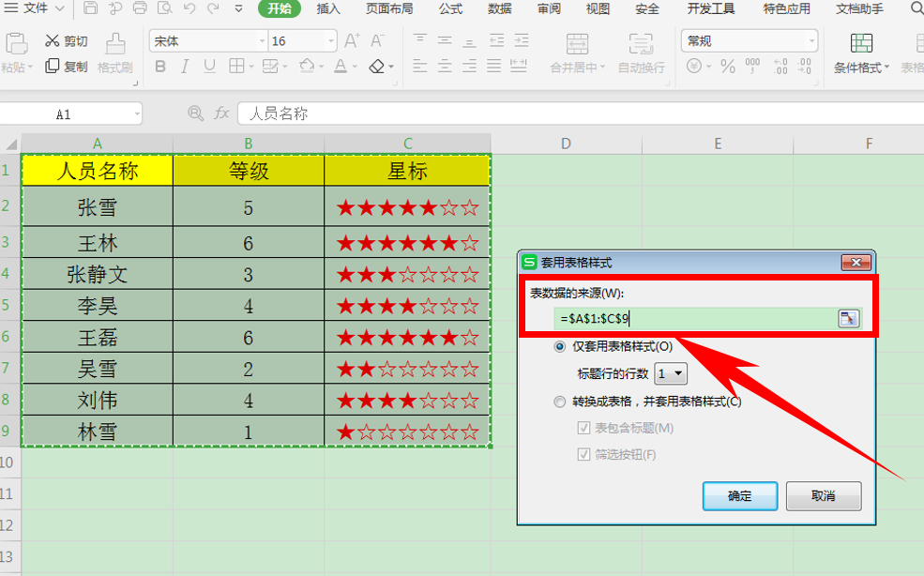Toggle Italic formatting

point(185,66)
